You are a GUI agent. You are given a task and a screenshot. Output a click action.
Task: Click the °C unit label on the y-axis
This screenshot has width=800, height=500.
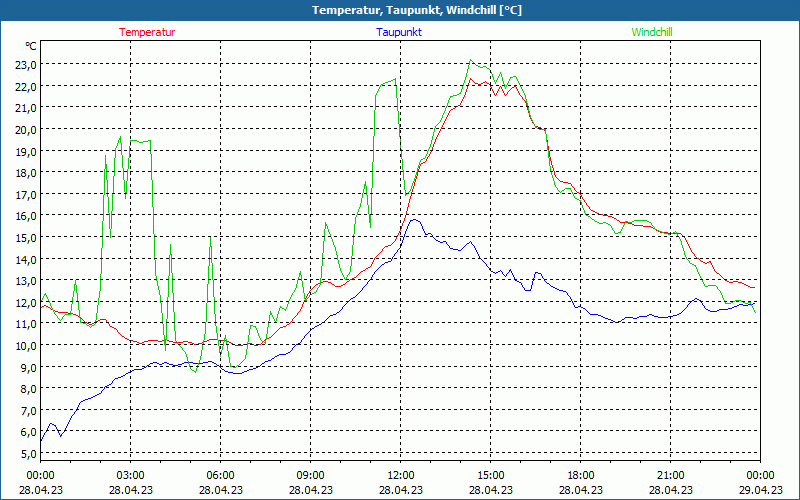[31, 46]
